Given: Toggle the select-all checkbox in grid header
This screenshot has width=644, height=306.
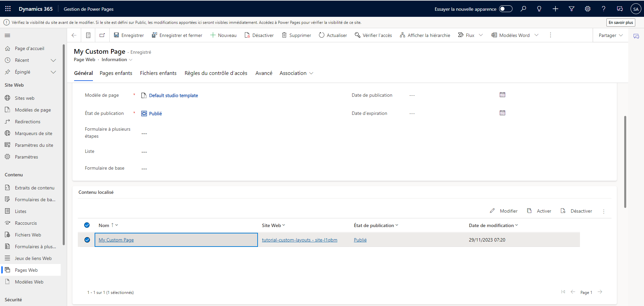Looking at the screenshot, I should click(87, 225).
